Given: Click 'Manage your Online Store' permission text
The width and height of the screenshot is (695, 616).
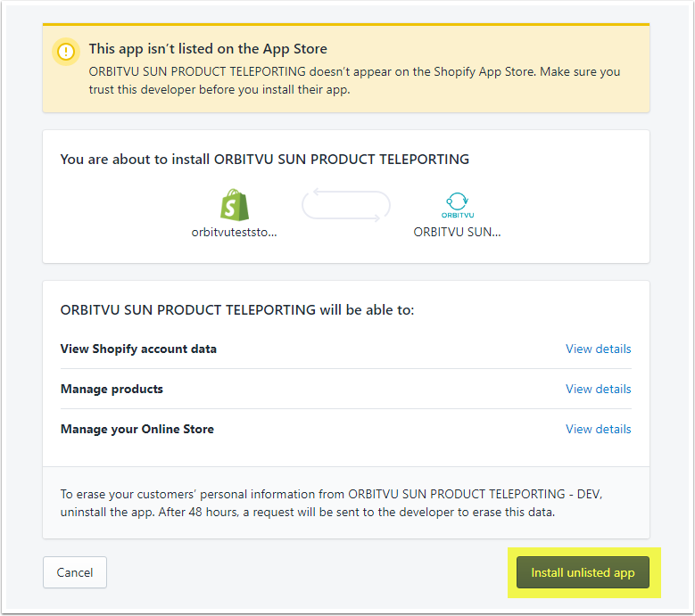Looking at the screenshot, I should 137,429.
